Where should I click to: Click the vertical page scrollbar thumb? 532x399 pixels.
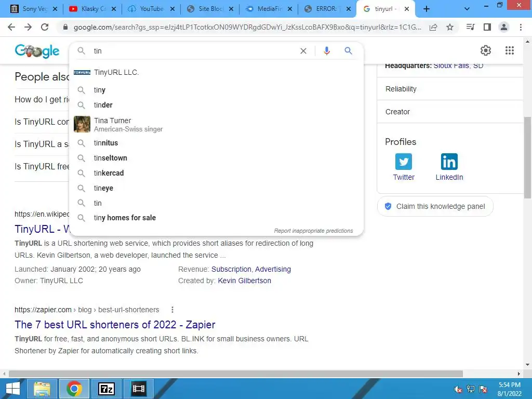tap(527, 158)
